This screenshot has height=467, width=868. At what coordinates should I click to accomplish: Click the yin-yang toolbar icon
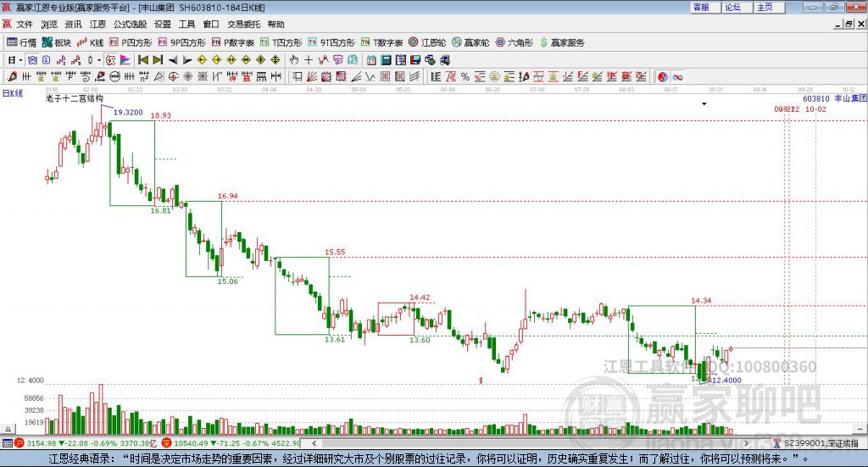pyautogui.click(x=663, y=77)
